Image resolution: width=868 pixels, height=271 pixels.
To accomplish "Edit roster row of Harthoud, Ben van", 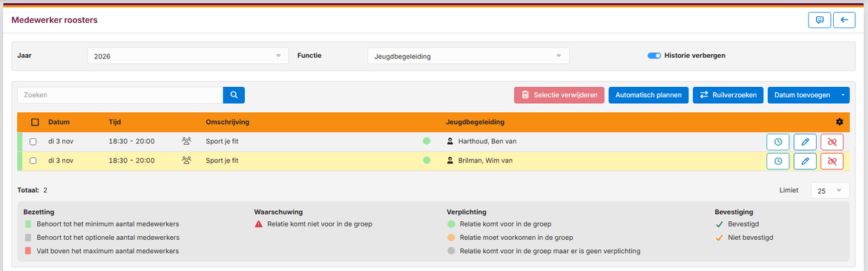I will coord(805,142).
